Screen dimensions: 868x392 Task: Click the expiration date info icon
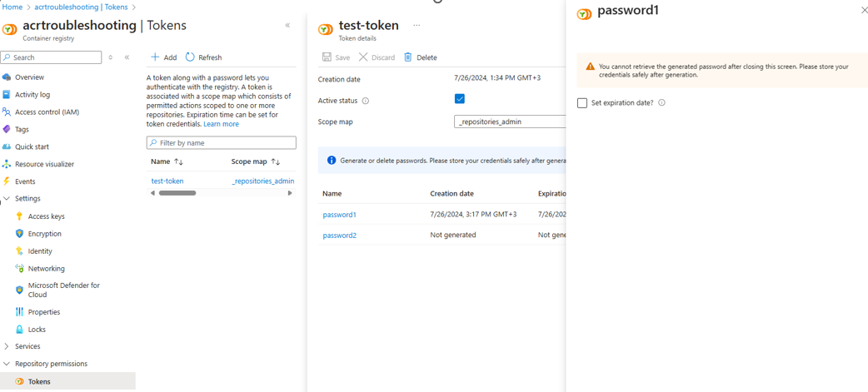(x=662, y=103)
